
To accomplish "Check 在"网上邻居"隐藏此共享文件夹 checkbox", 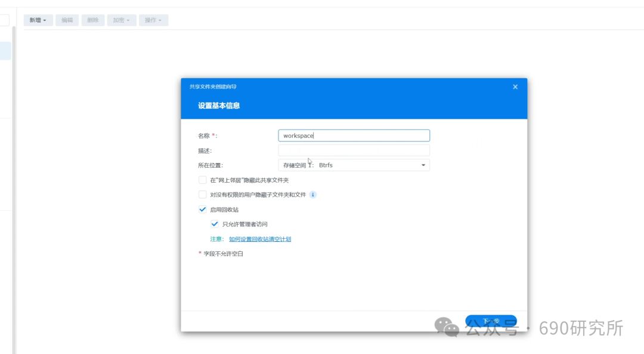I will tap(203, 180).
